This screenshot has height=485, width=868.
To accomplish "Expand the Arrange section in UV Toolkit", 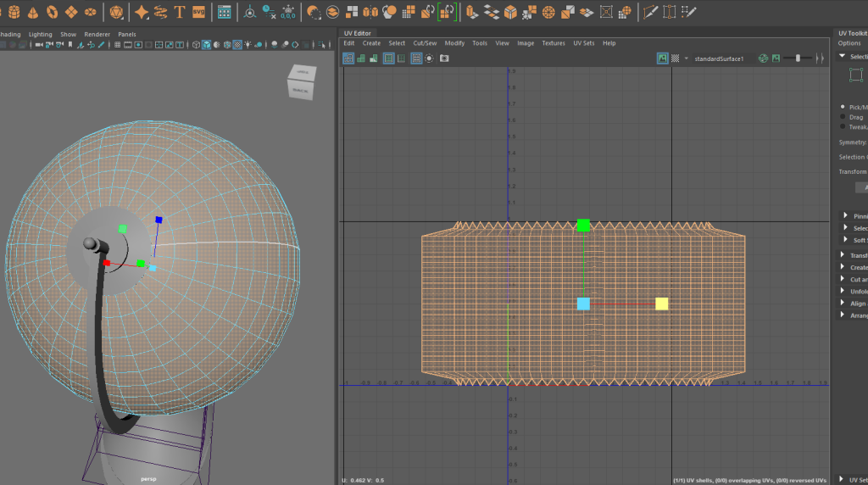I will [843, 315].
